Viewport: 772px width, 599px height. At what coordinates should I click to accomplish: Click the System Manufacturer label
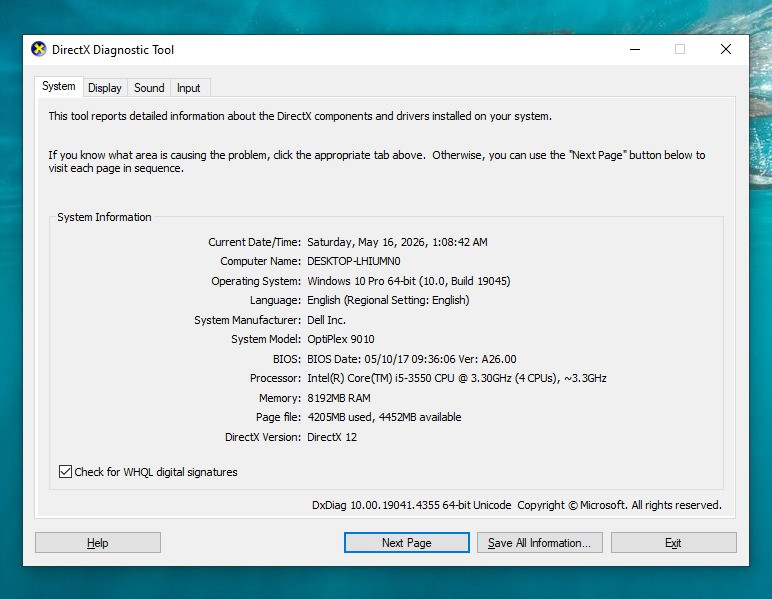click(x=247, y=320)
